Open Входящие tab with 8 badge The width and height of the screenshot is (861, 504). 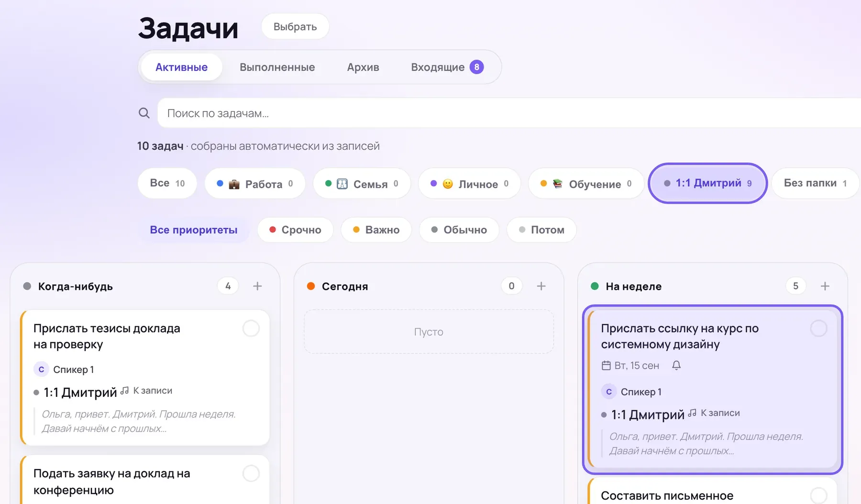[447, 67]
